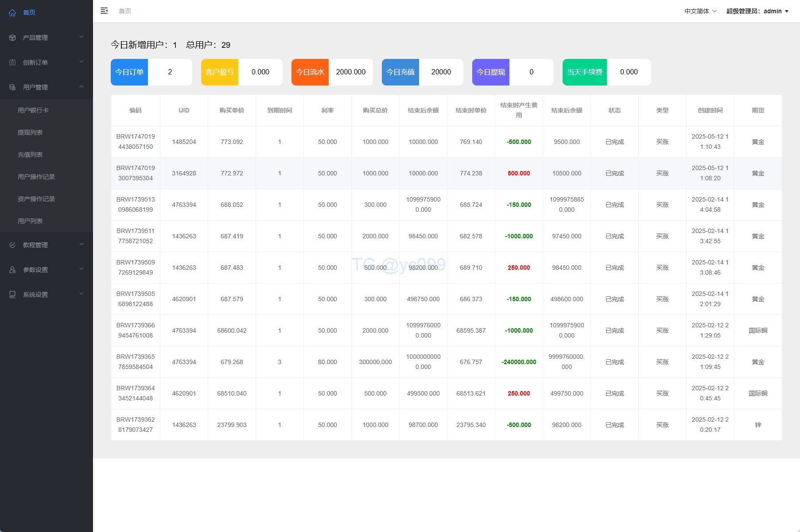Click the product management cube icon
This screenshot has width=800, height=532.
[12, 38]
